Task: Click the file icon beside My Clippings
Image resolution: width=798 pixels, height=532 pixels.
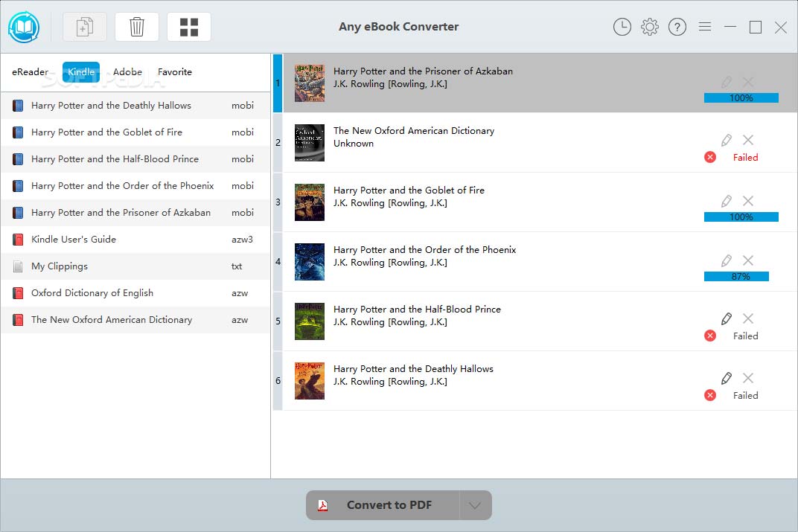Action: pos(18,266)
